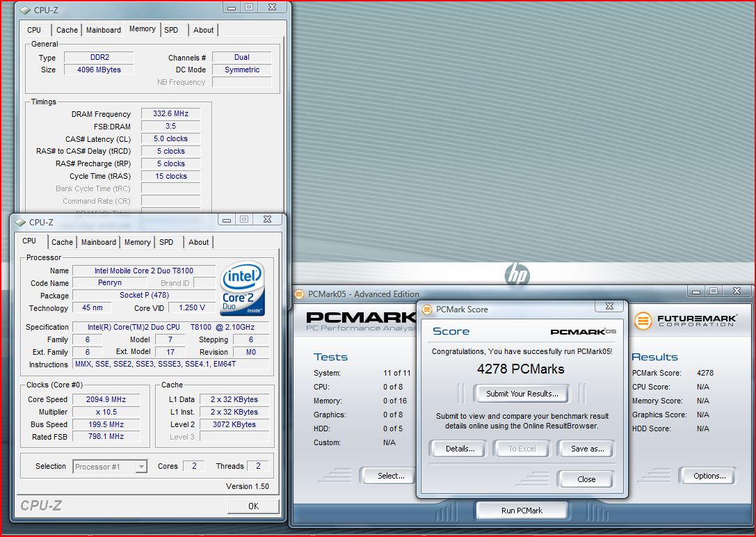
Task: Click DC Mode value Symmetric
Action: click(241, 70)
